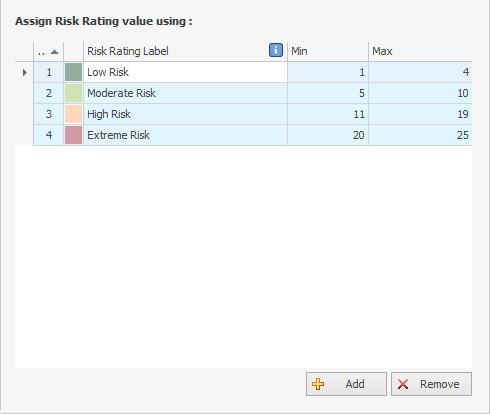Open the High Risk peach color swatch
Viewport: 490px width, 414px height.
pyautogui.click(x=73, y=114)
